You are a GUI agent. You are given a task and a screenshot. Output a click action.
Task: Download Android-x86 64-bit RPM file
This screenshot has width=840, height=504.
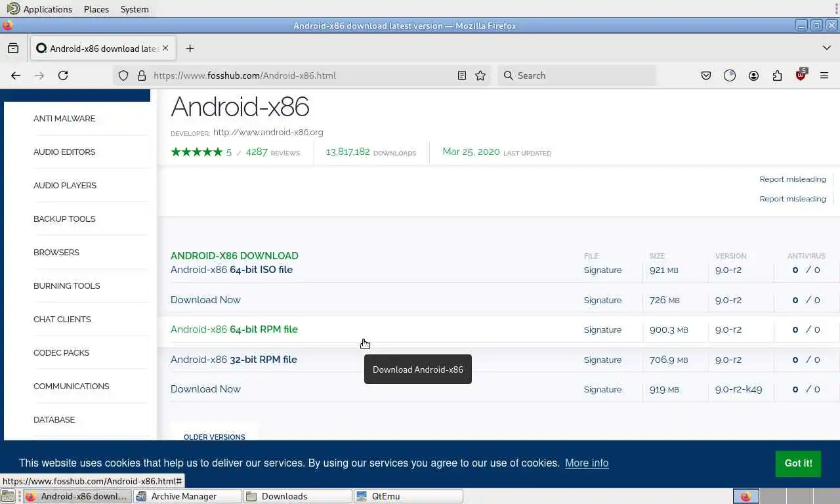coord(234,329)
